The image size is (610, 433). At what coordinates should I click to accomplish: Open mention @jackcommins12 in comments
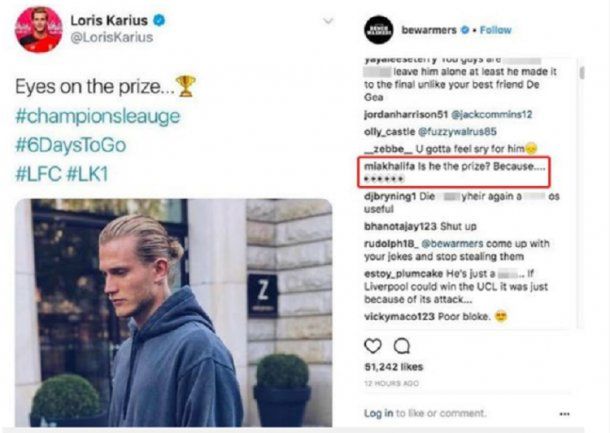pos(491,114)
